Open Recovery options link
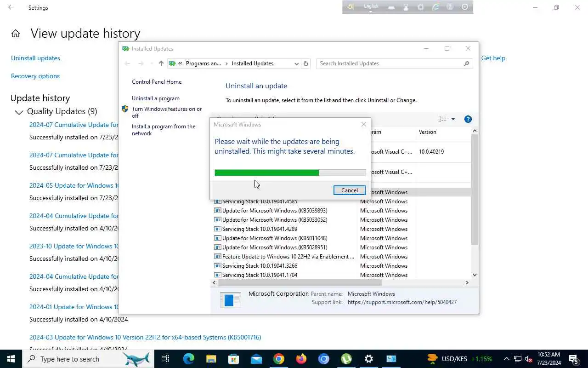The height and width of the screenshot is (368, 588). (35, 76)
